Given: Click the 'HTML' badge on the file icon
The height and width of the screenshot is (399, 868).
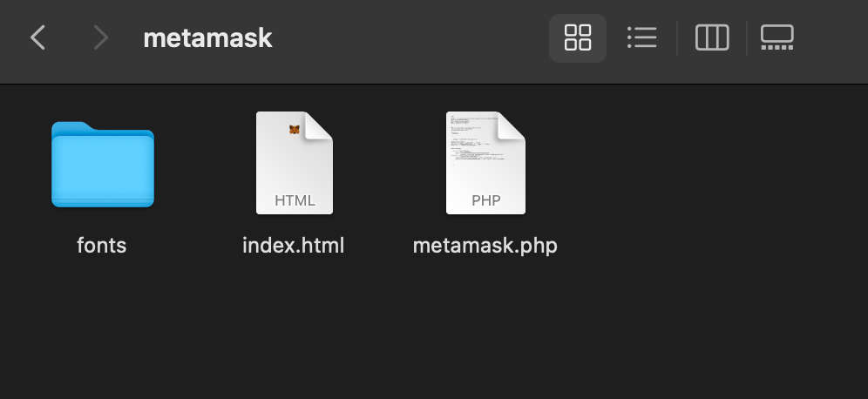Looking at the screenshot, I should (295, 200).
